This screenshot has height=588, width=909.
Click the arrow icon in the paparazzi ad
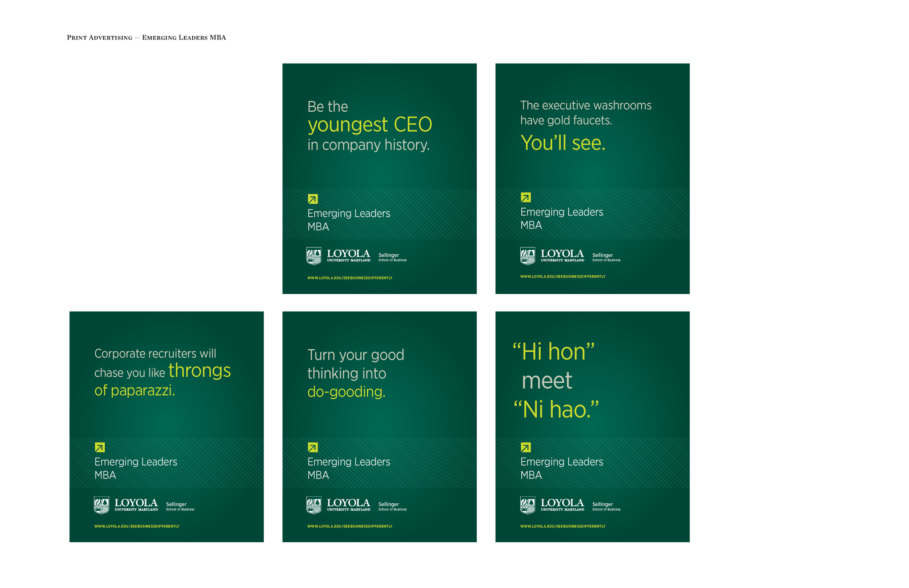(100, 447)
